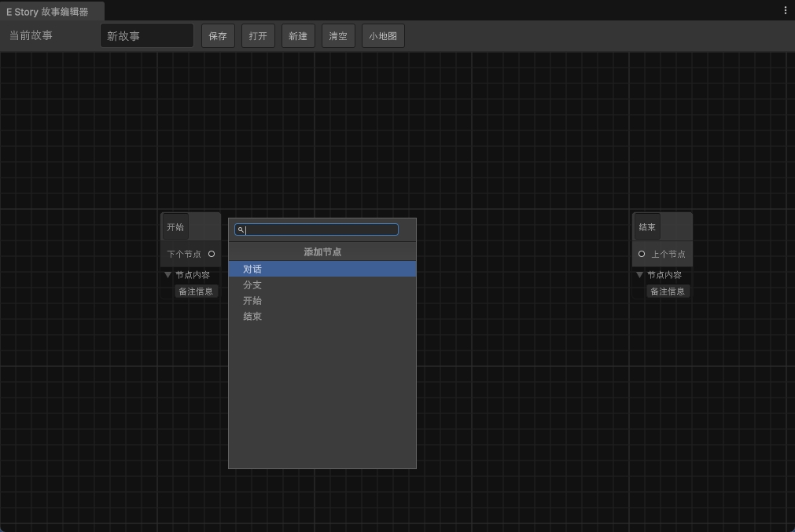
Task: Click 备注信息 field on 开始 node
Action: pyautogui.click(x=197, y=292)
